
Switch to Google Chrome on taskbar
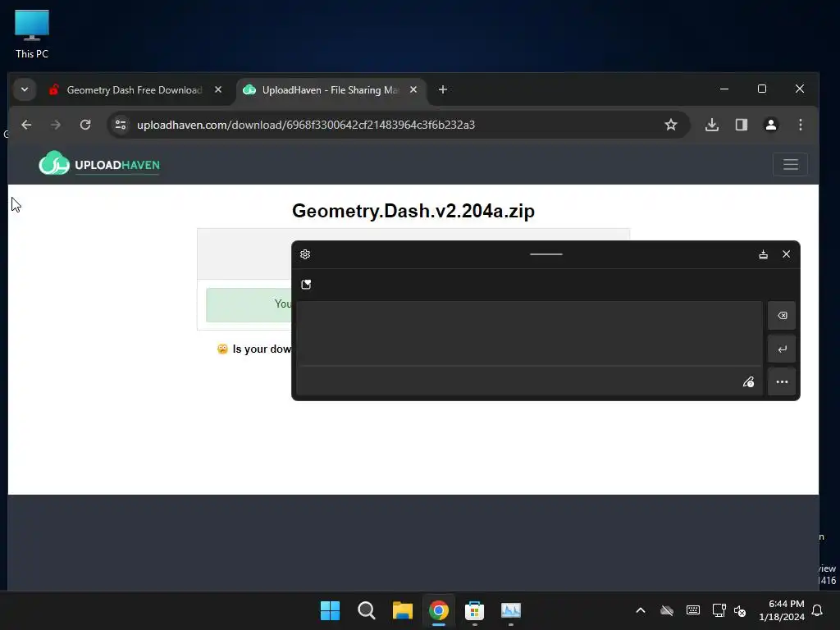click(438, 610)
